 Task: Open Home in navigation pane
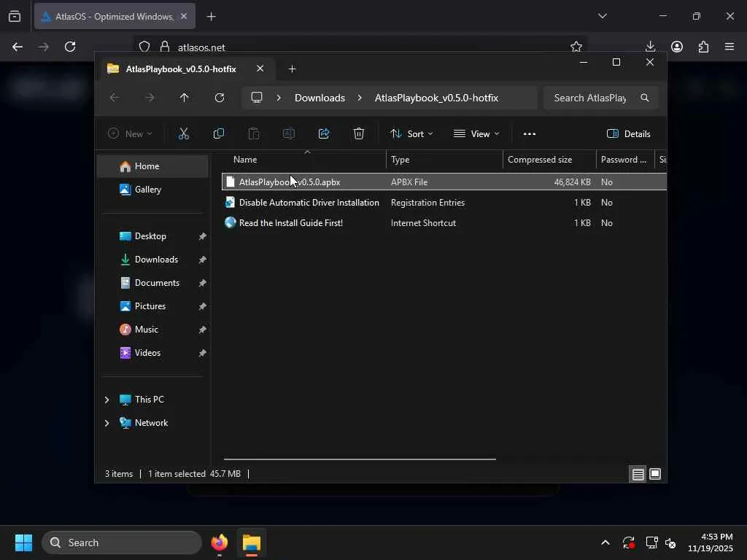[x=153, y=166]
